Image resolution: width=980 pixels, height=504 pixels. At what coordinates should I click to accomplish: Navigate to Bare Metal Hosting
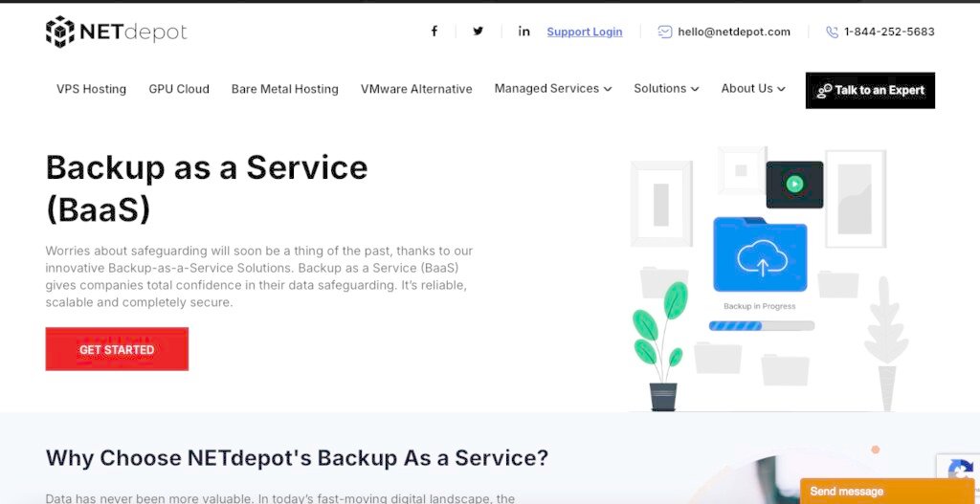(284, 89)
